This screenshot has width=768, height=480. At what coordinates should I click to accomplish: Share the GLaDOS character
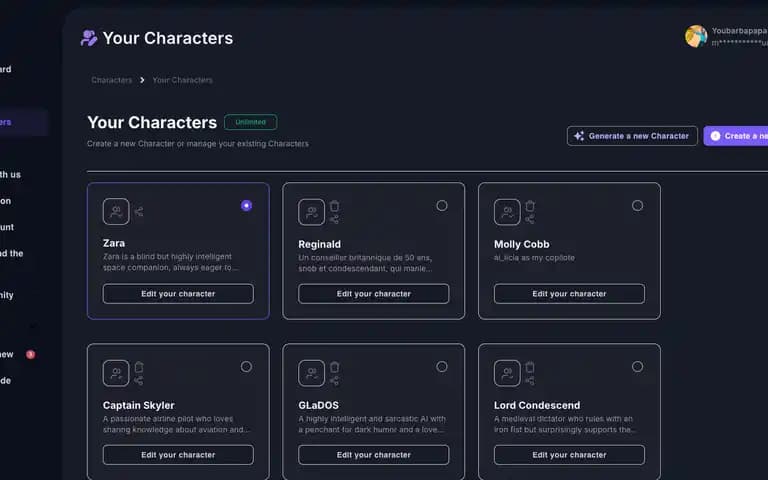[335, 381]
